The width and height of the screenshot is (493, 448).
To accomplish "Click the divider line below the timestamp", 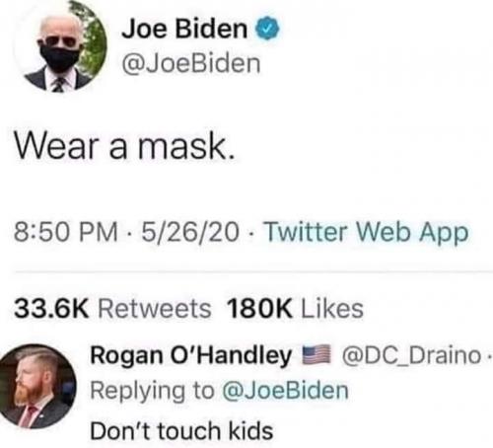I will (253, 272).
